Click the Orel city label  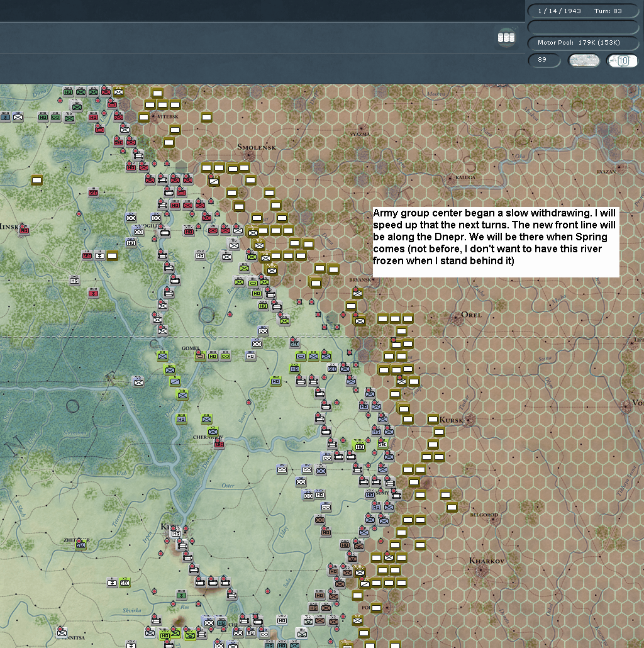tap(471, 315)
